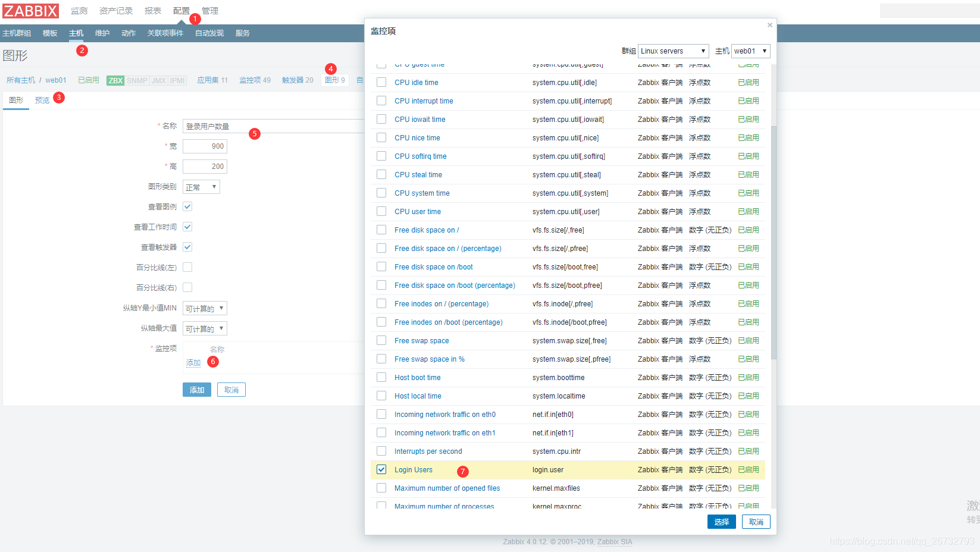Check the CPU idle time checkbox
980x552 pixels.
[381, 83]
